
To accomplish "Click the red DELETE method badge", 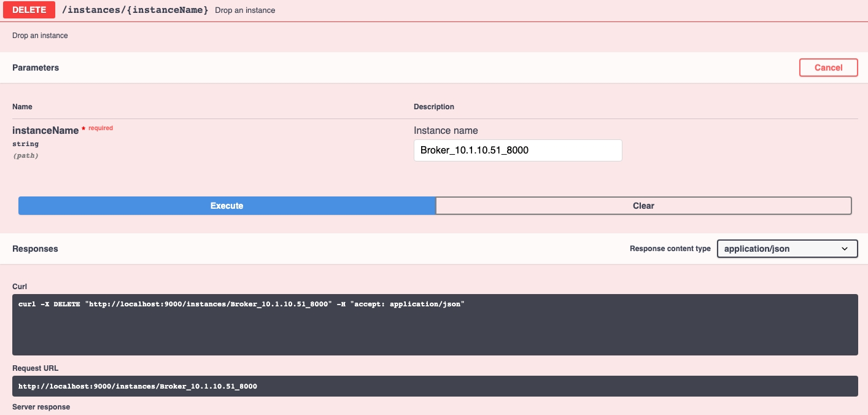I will tap(29, 10).
